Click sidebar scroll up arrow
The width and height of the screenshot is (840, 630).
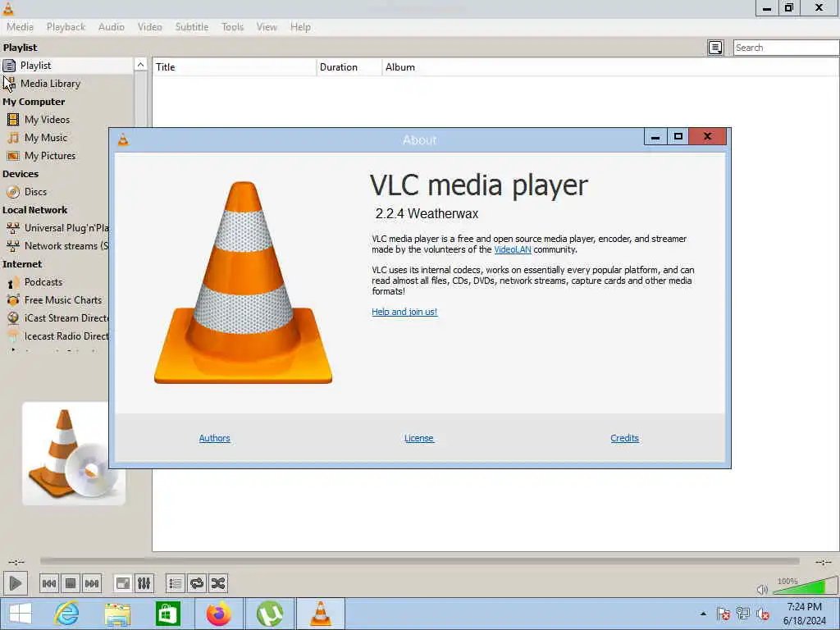click(x=140, y=65)
